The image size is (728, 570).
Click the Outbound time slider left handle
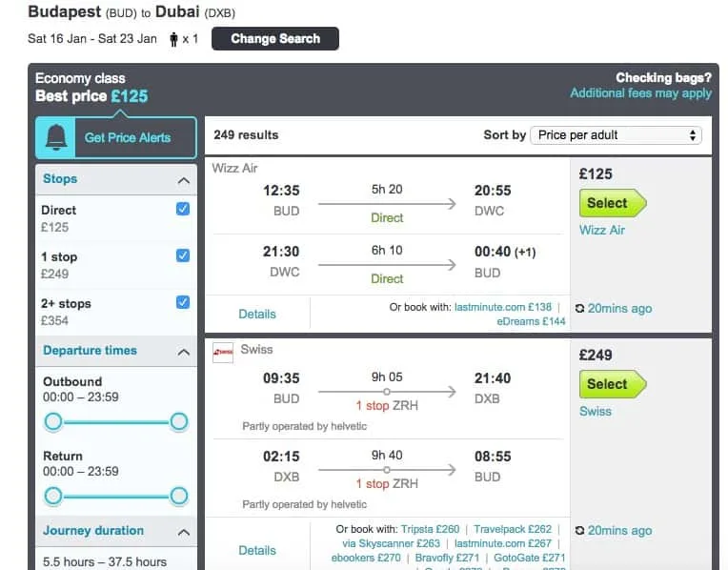tap(53, 421)
